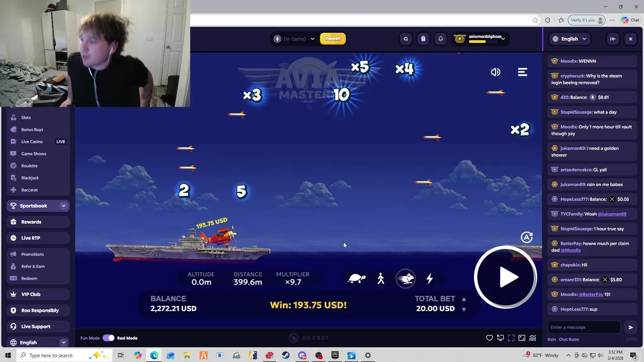Close the chat panel with X
Screen dimensions: 644x362
point(630,39)
